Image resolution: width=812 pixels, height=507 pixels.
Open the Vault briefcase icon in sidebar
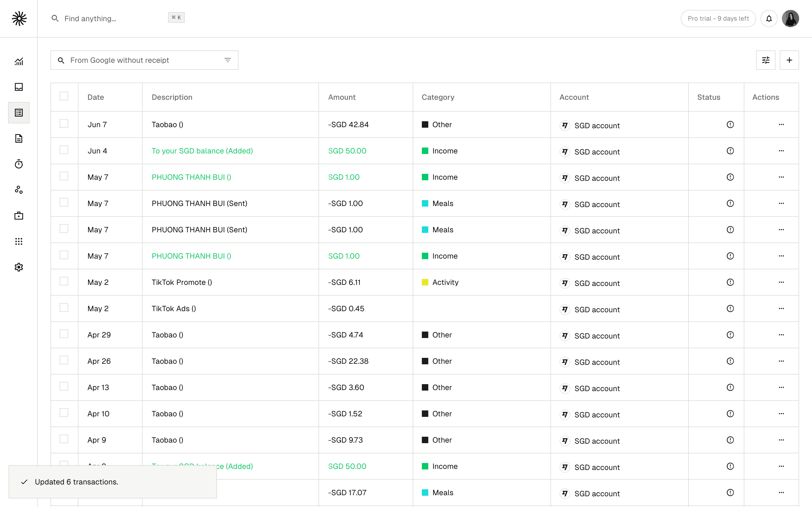point(19,216)
